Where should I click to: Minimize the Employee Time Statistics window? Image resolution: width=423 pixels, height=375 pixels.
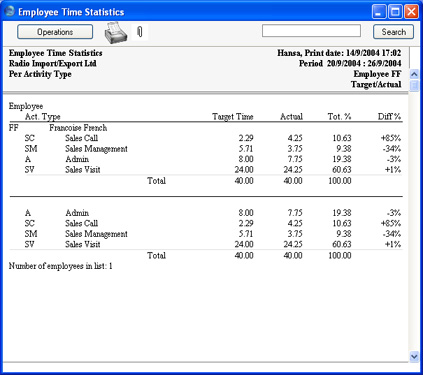[x=379, y=12]
